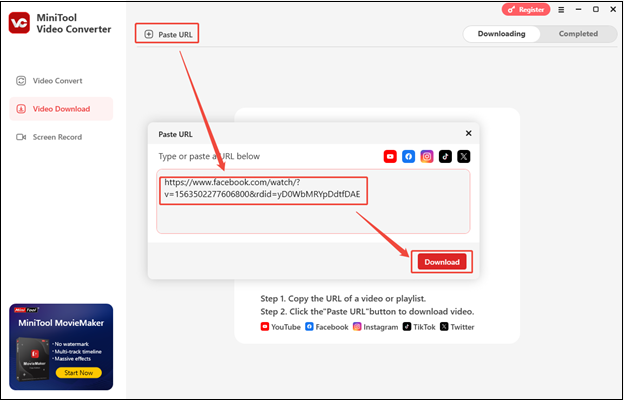The image size is (624, 400).
Task: Click the Screen Record camera icon
Action: (x=21, y=137)
